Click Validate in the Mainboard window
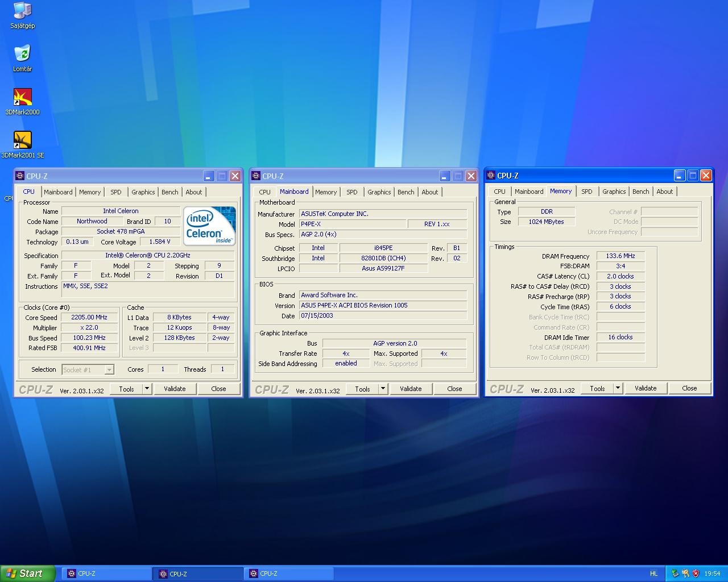Image resolution: width=728 pixels, height=582 pixels. coord(411,389)
